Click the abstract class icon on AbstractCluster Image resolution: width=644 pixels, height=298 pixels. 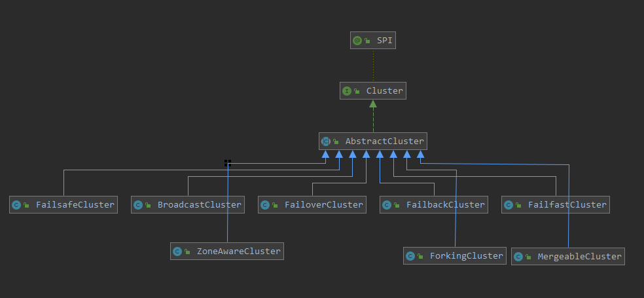coord(326,141)
